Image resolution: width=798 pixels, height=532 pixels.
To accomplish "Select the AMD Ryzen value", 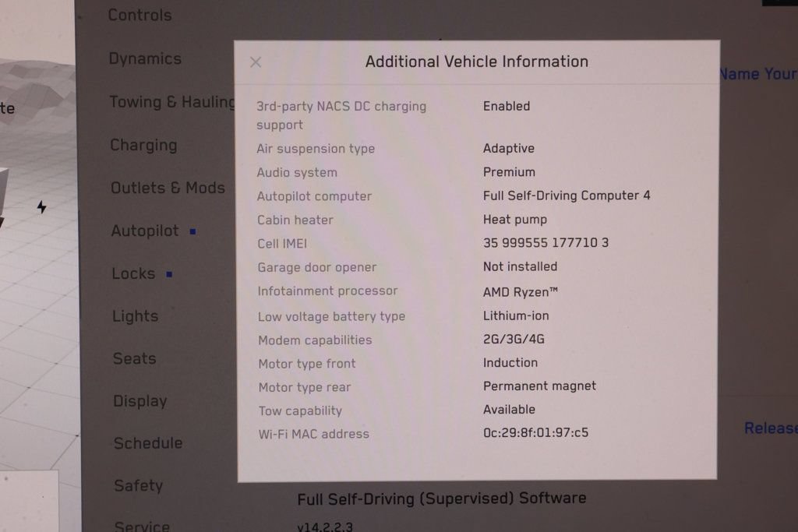I will 520,292.
